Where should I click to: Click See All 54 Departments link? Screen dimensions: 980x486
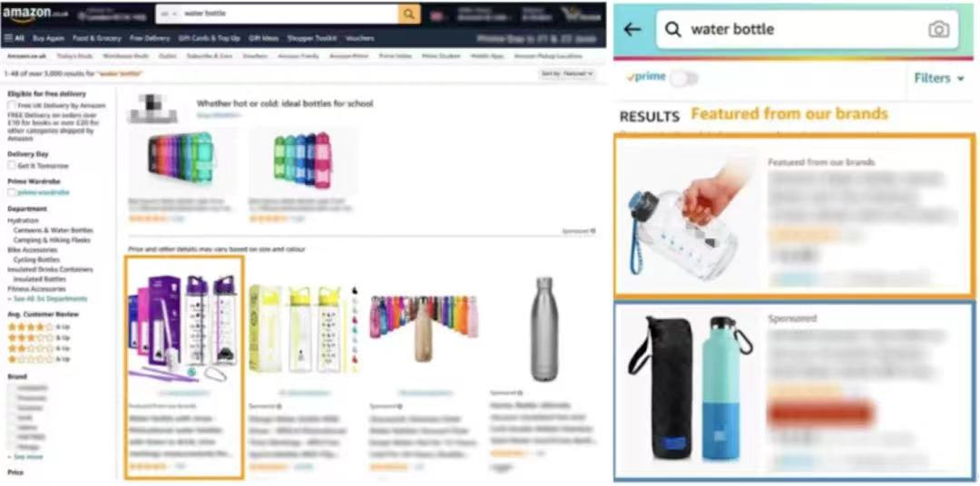[47, 299]
